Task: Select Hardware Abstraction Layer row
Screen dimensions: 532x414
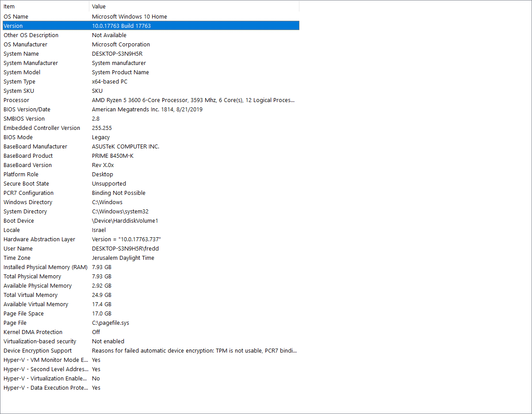Action: [151, 239]
